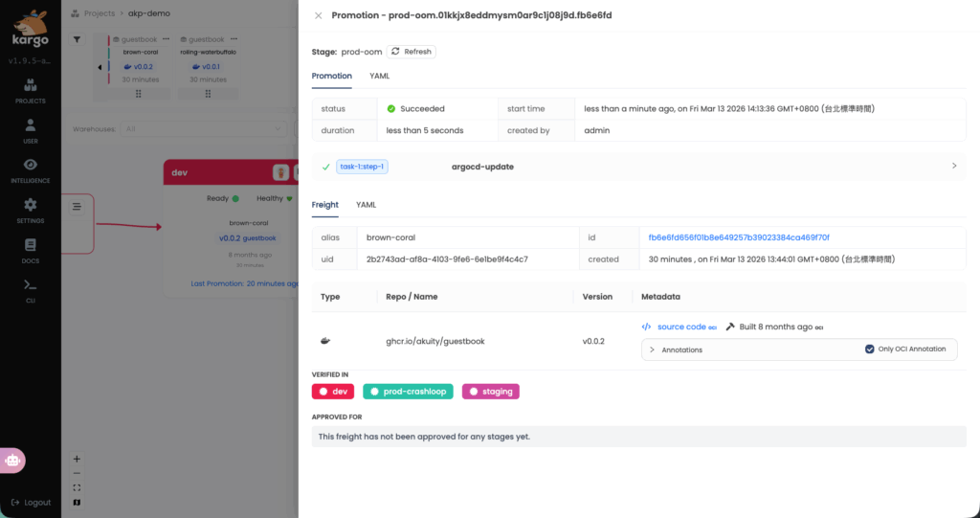The height and width of the screenshot is (518, 980).
Task: Click the uid value 2b2743ad-af8a-4103...
Action: [447, 259]
